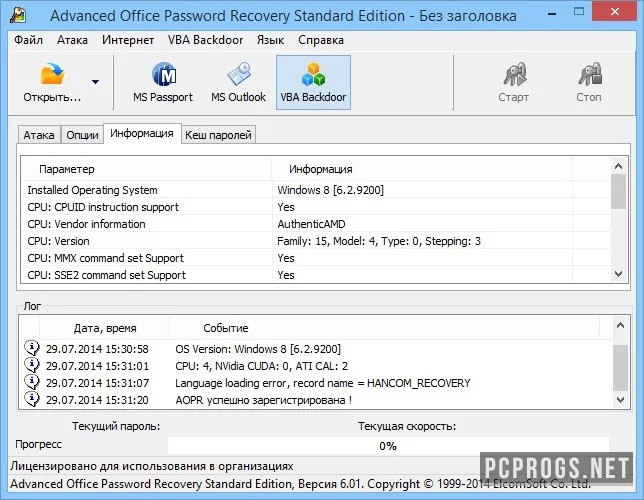Viewport: 644px width, 500px height.
Task: Select the OS Version: Windows 8 log entry
Action: [316, 349]
